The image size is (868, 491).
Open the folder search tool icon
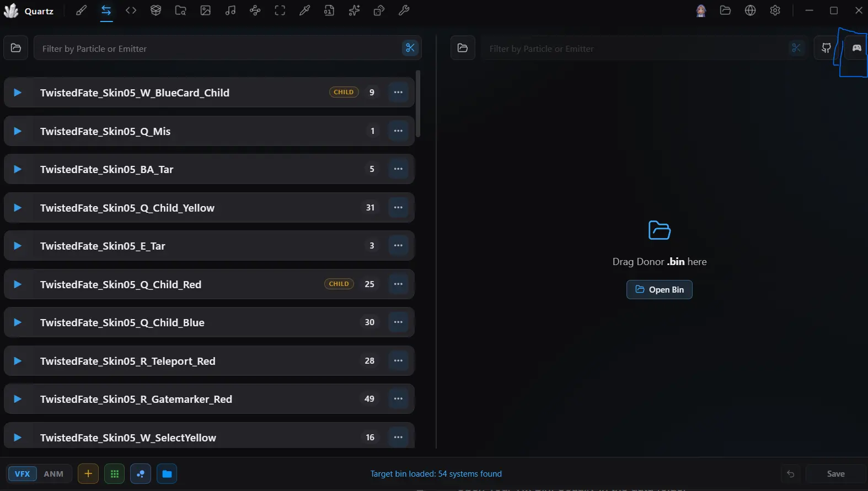click(180, 10)
